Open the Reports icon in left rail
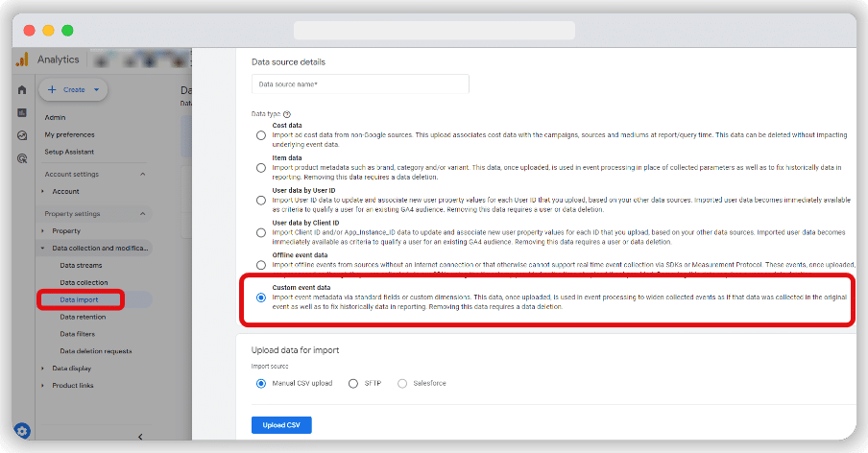Image resolution: width=868 pixels, height=453 pixels. pos(22,113)
